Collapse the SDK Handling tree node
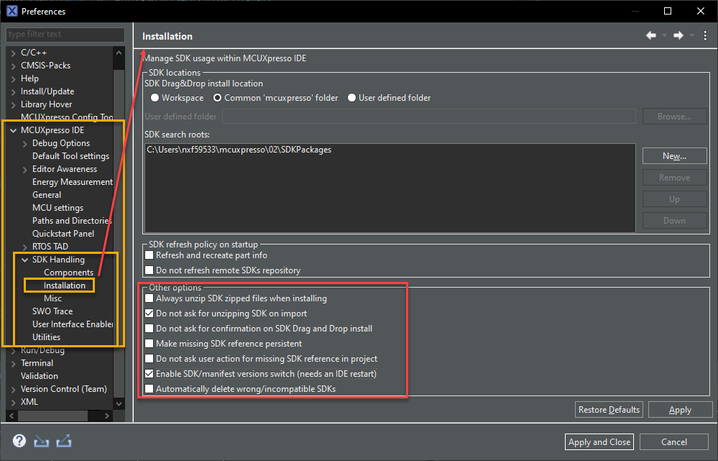Viewport: 718px width, 461px height. pyautogui.click(x=24, y=260)
